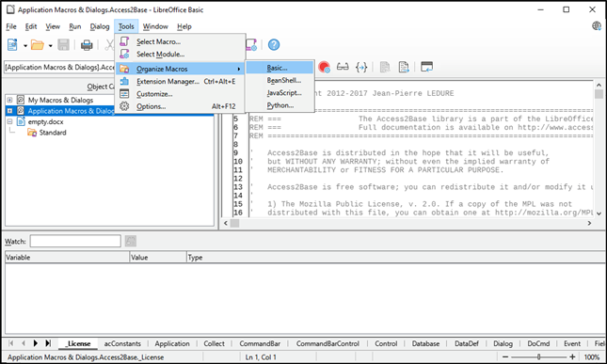Click the disabled Enable Watch button beside Watch field
The height and width of the screenshot is (364, 607).
click(x=131, y=242)
